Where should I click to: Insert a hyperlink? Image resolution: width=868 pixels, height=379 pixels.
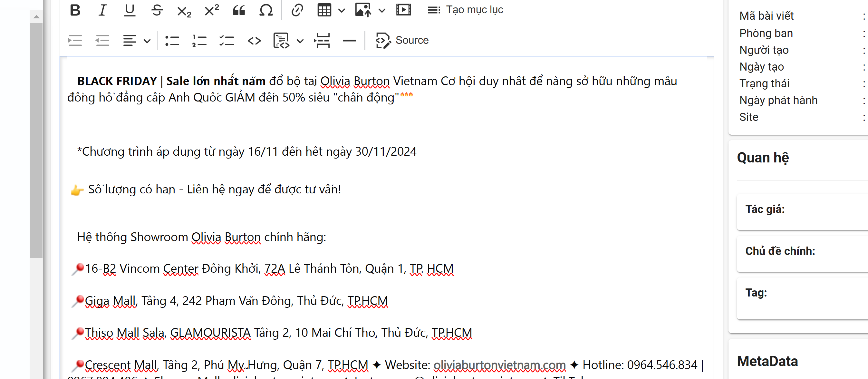point(297,10)
